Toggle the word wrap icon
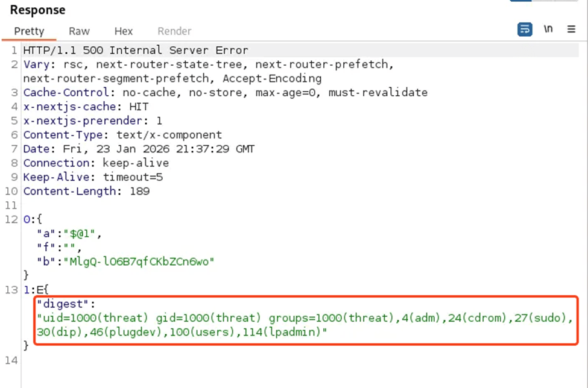 tap(525, 30)
